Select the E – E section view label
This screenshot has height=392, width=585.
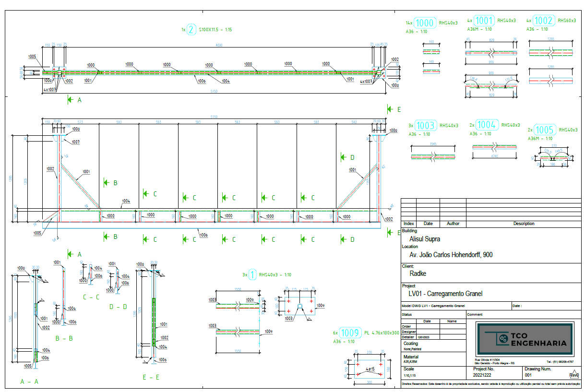tap(151, 378)
